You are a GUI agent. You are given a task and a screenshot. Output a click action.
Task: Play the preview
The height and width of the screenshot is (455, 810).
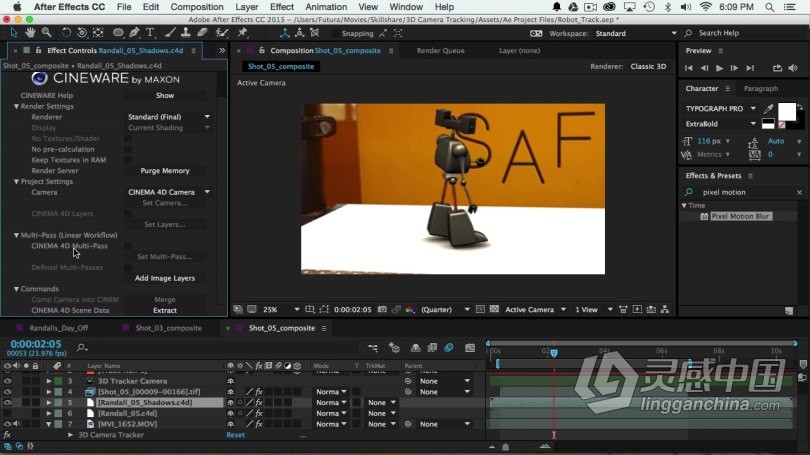click(x=719, y=68)
